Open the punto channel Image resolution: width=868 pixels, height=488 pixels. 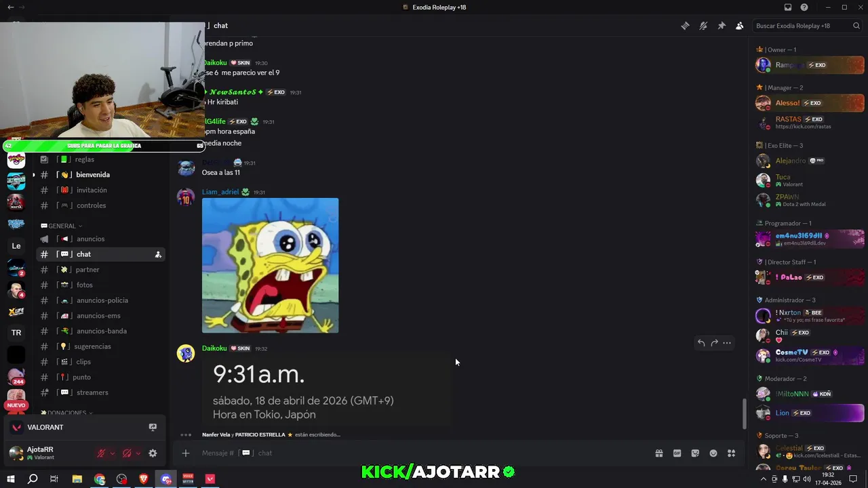[x=100, y=378]
